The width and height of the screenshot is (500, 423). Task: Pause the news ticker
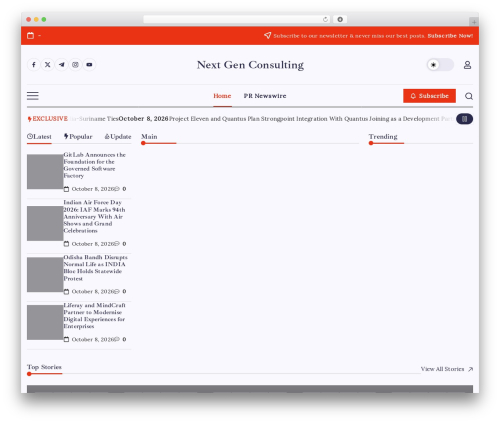coord(464,119)
